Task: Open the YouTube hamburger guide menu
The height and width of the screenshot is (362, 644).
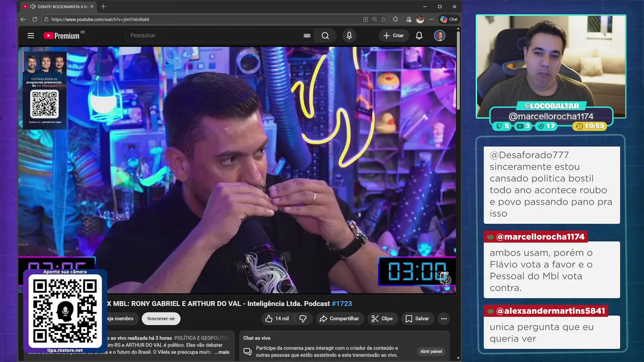Action: click(x=31, y=36)
